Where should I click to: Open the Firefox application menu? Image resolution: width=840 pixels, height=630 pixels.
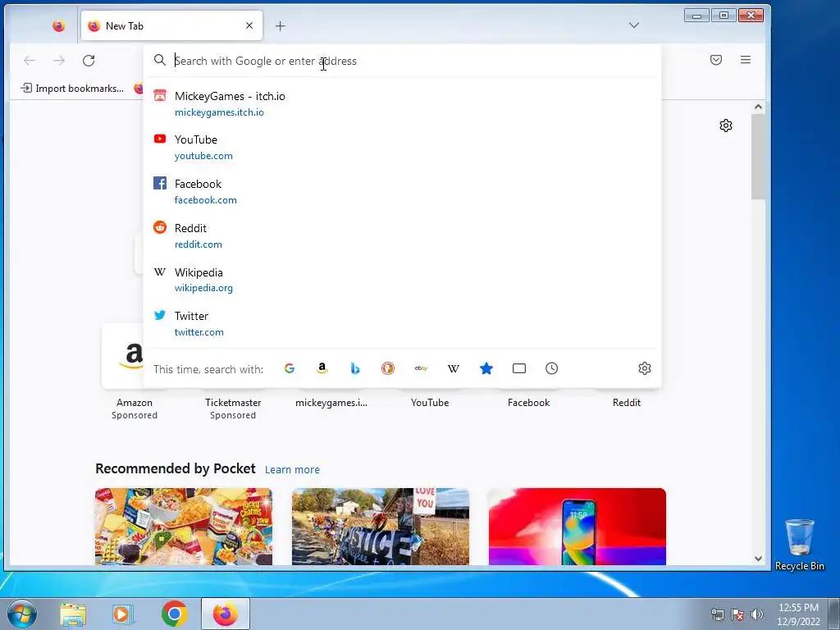[745, 60]
